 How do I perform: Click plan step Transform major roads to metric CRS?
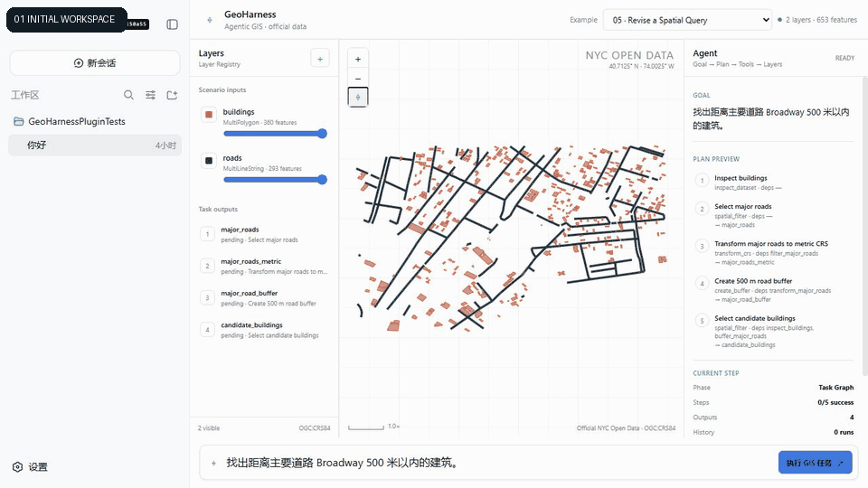coord(773,252)
